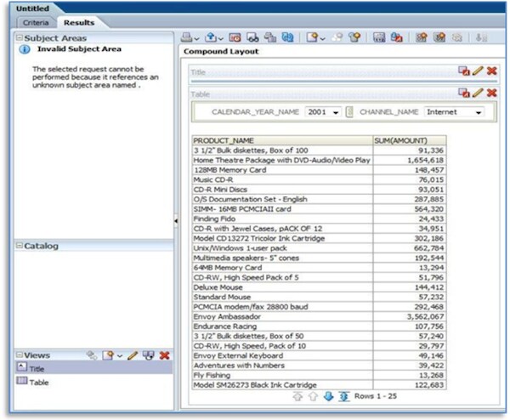This screenshot has width=510, height=420.
Task: Click the 'Standard Mouse' product cell
Action: 282,297
